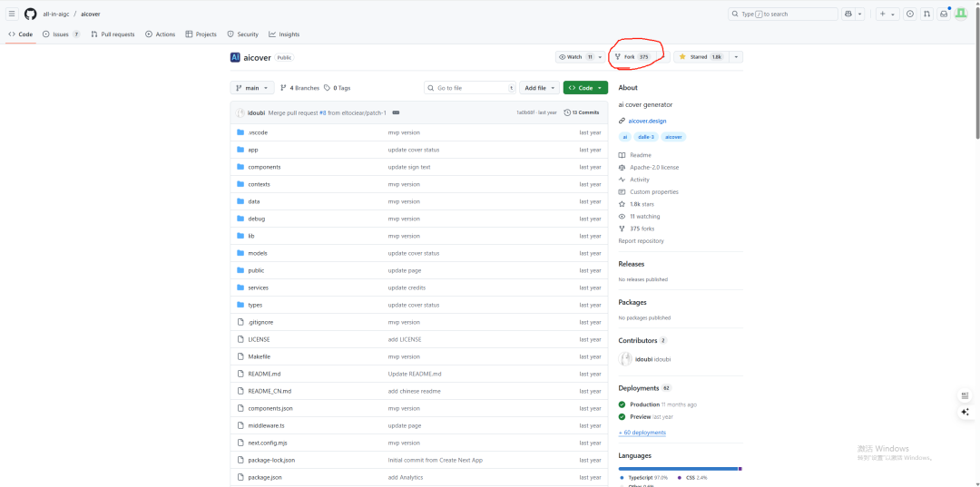
Task: Open the Watch notifications dropdown
Action: pyautogui.click(x=580, y=57)
